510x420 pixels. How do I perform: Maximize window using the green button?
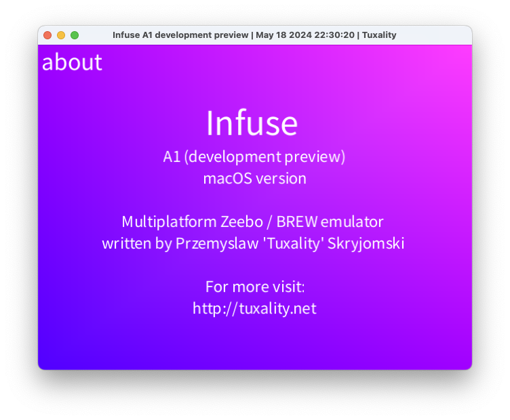click(75, 35)
